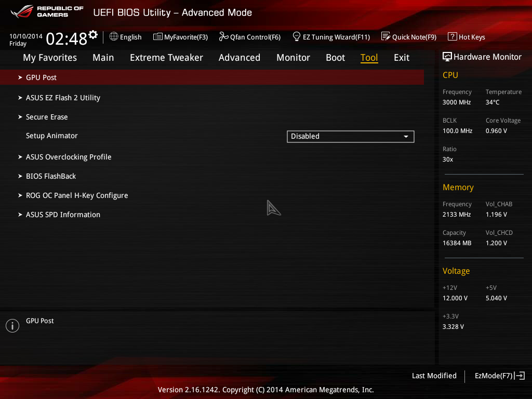This screenshot has width=532, height=399.
Task: Click the clock settings gear icon
Action: click(93, 34)
